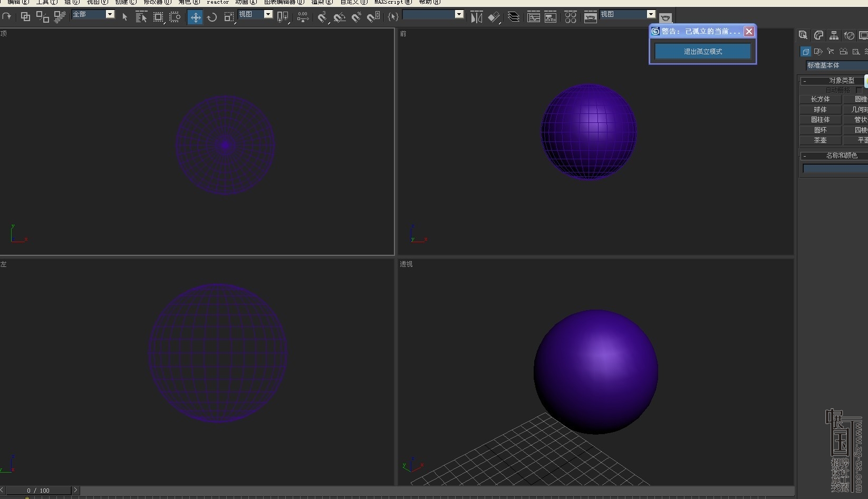Select the Shapes category icon
Image resolution: width=868 pixels, height=499 pixels.
coord(818,51)
